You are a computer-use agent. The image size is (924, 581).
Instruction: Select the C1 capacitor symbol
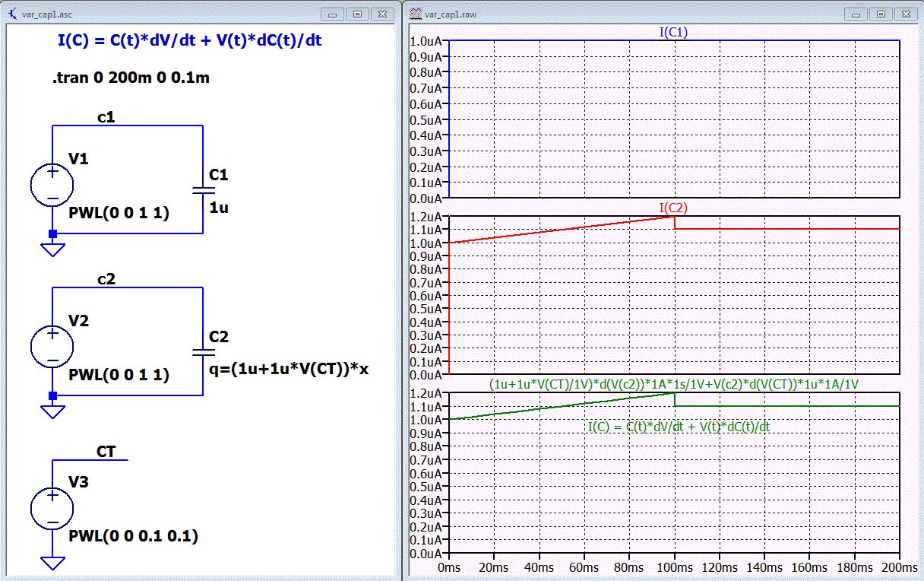tap(203, 189)
